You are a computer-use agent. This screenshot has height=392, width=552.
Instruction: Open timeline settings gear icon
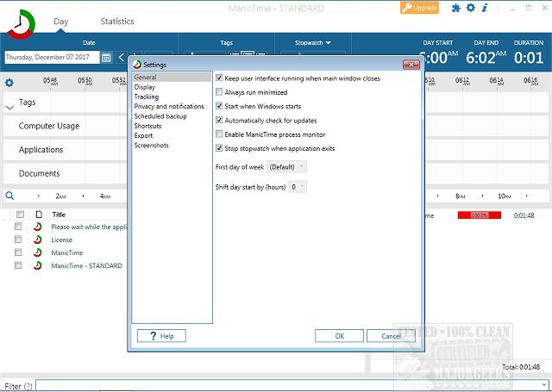click(9, 83)
